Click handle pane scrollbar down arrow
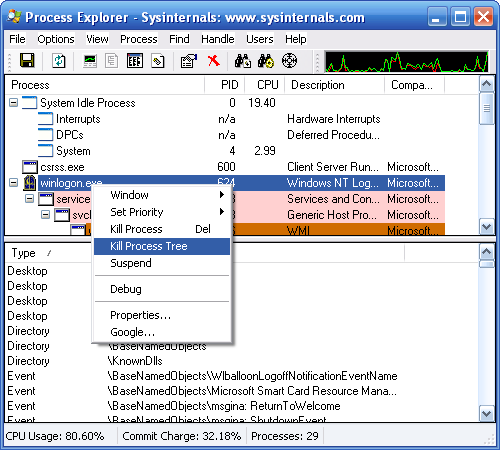Viewport: 500px width, 450px height. tap(487, 413)
